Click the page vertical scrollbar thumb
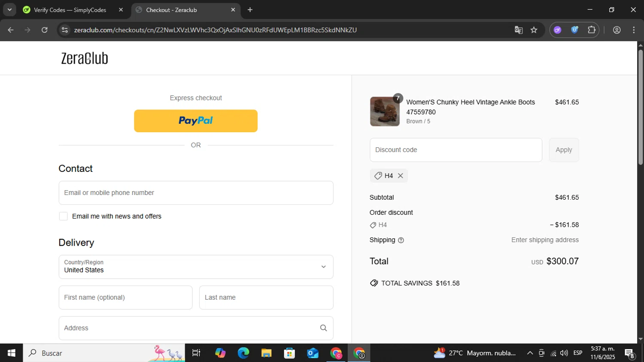This screenshot has height=362, width=644. tap(641, 107)
